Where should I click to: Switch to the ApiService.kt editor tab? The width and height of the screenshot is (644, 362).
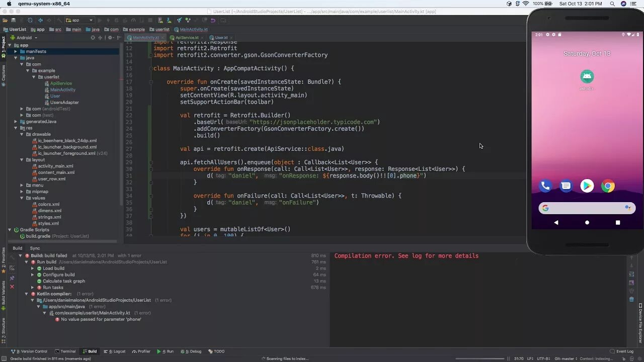tap(186, 37)
